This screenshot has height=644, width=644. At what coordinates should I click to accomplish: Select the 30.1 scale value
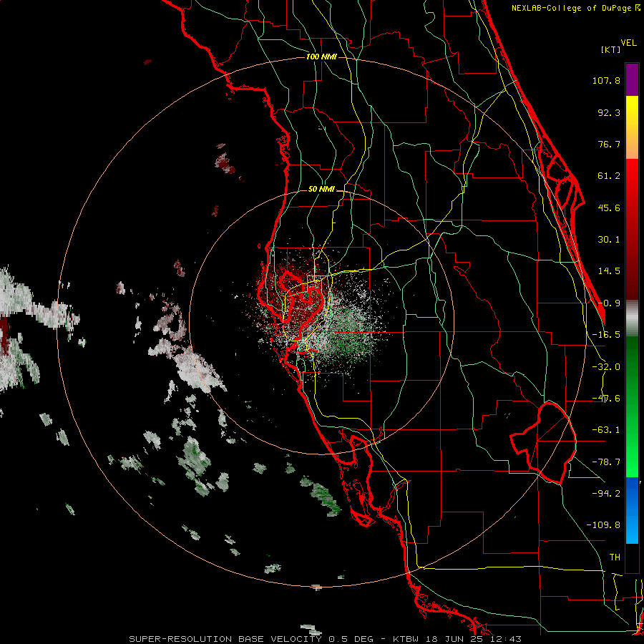(x=609, y=240)
